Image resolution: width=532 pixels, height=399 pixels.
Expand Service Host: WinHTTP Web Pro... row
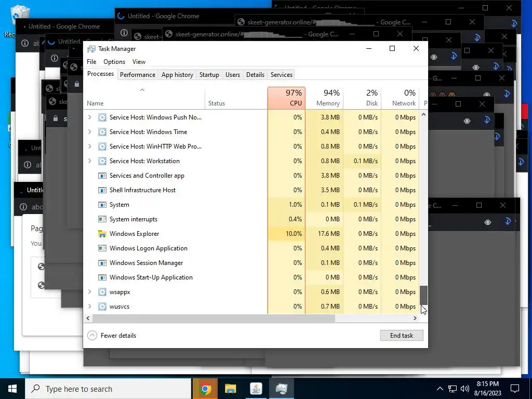89,146
